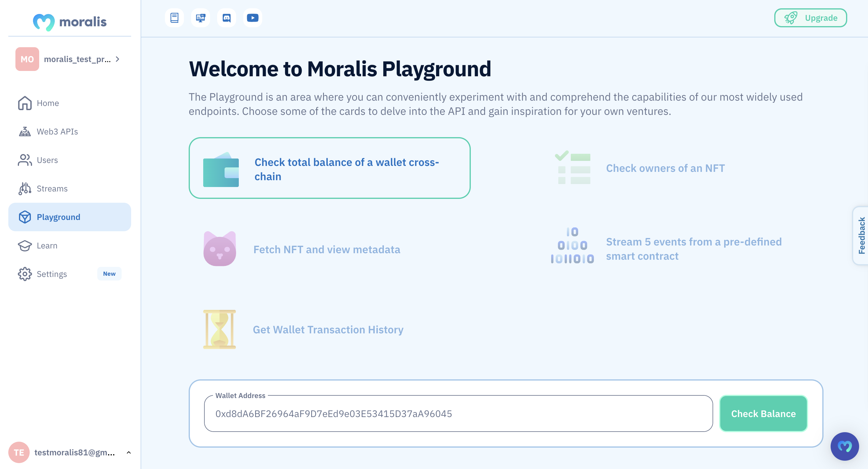
Task: Select Check total balance of a wallet card
Action: [329, 168]
